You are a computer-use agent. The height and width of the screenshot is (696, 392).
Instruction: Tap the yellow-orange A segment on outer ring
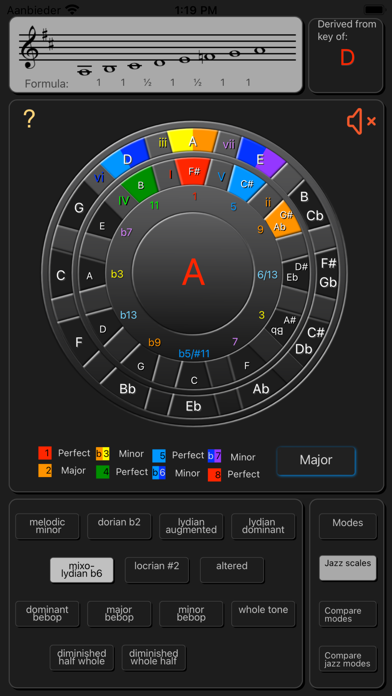(192, 141)
